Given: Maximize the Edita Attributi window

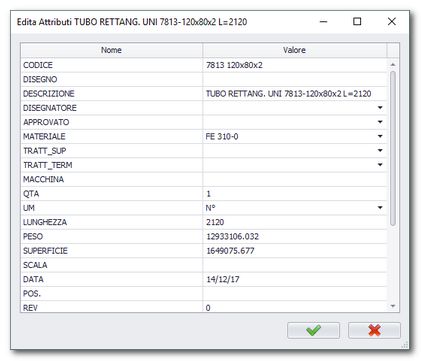Looking at the screenshot, I should (357, 22).
